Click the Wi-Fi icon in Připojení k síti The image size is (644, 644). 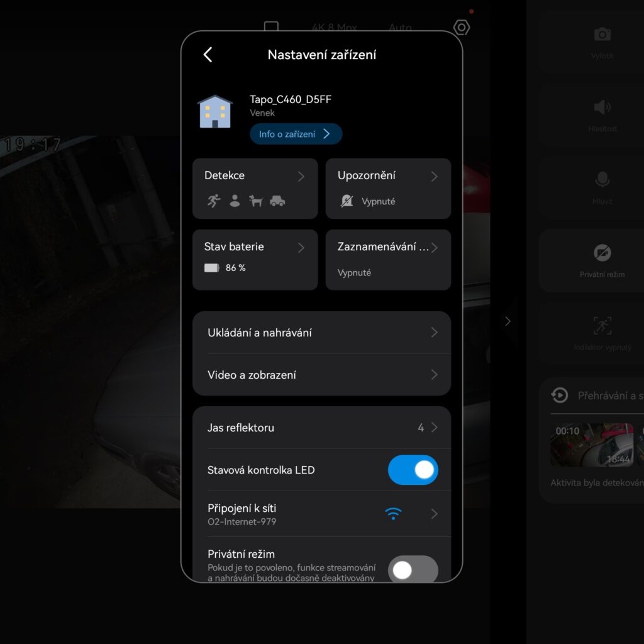tap(394, 514)
